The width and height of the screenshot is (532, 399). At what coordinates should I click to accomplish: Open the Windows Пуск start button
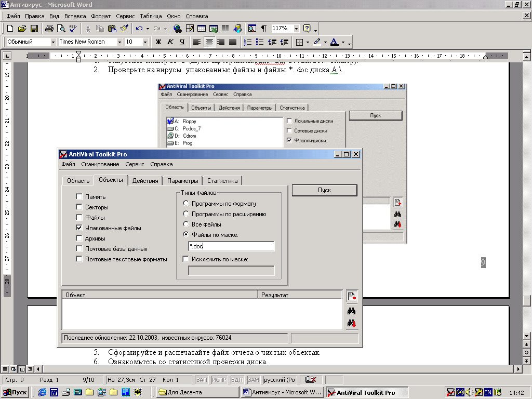tap(15, 393)
